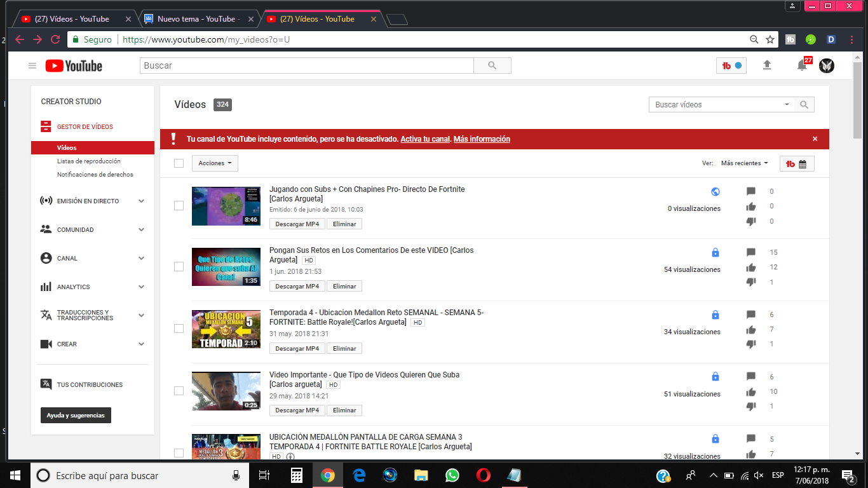Open the Temporada 4 Ubicacion Medallon thumbnail
Image resolution: width=868 pixels, height=488 pixels.
(x=226, y=329)
